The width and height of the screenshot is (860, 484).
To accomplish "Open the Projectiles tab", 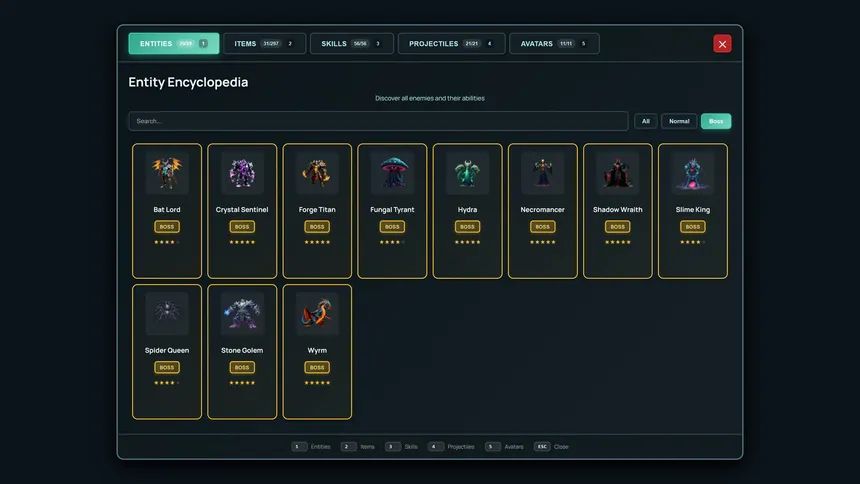I will point(451,43).
